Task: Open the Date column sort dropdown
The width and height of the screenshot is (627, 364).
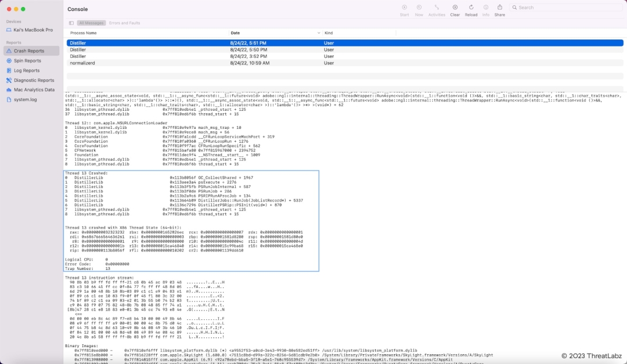Action: (x=318, y=33)
